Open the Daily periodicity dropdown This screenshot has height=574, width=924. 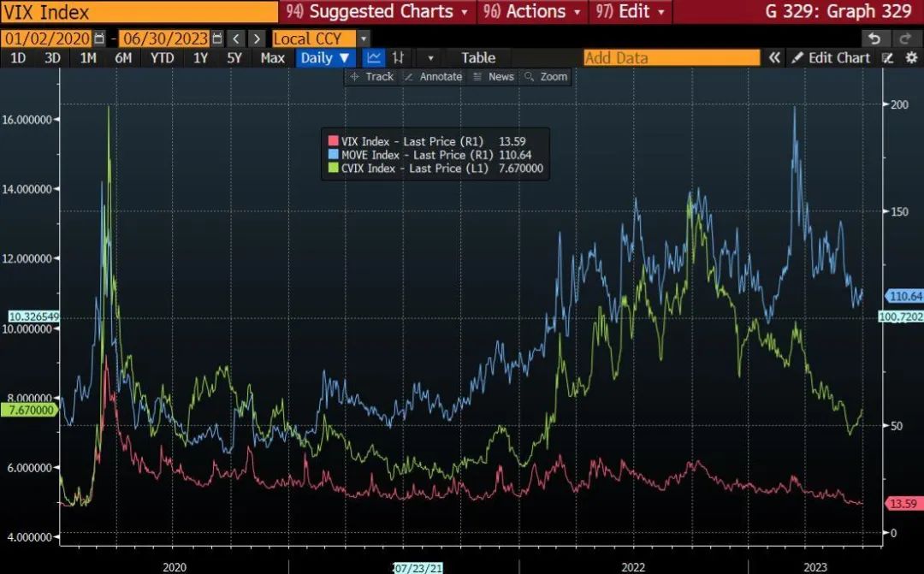click(325, 58)
